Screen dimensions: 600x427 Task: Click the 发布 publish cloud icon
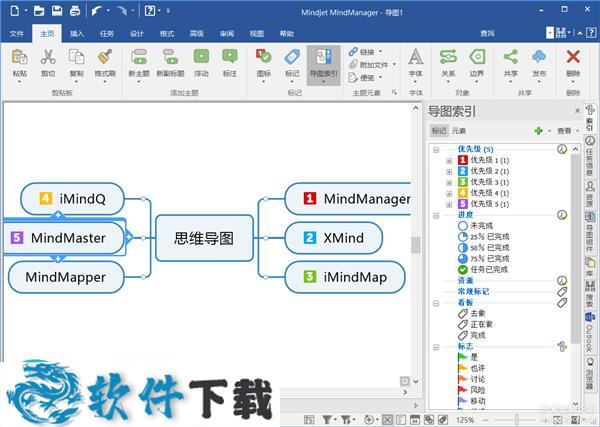(539, 57)
